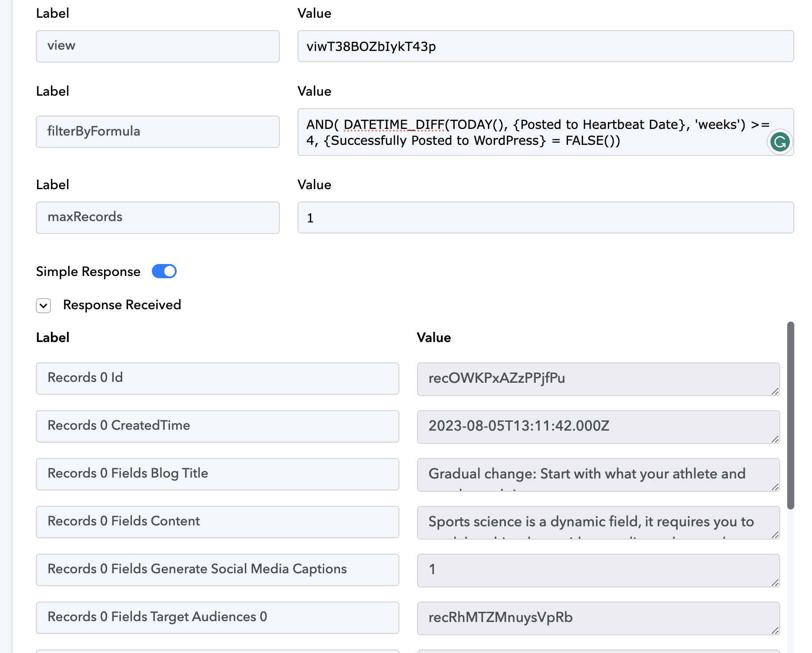Click Generate Social Media Captions value field
The height and width of the screenshot is (653, 812).
pos(598,570)
